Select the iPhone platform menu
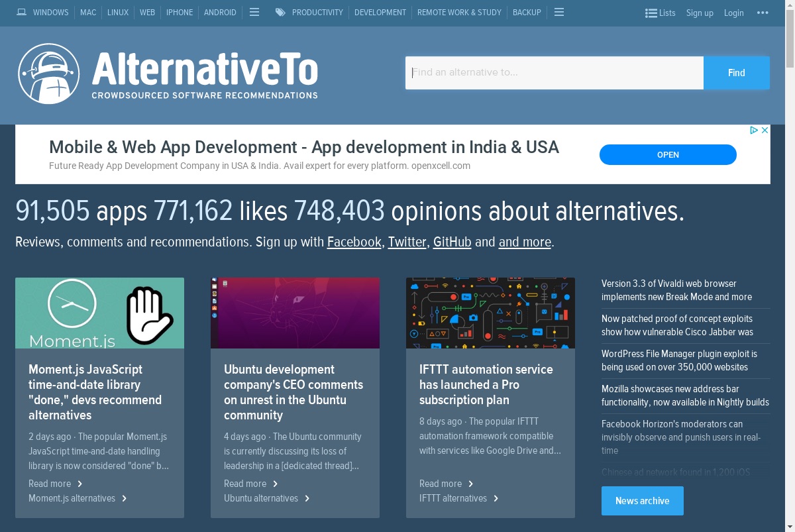The image size is (795, 532). pos(180,13)
